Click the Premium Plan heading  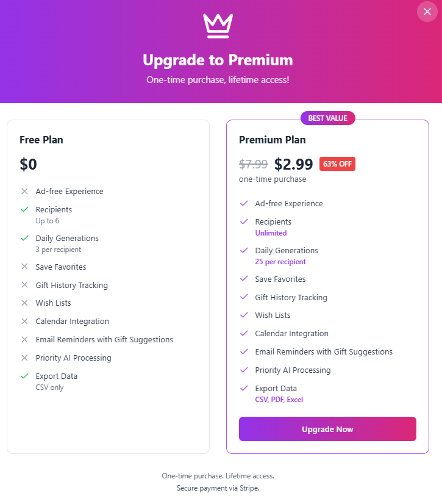point(273,140)
